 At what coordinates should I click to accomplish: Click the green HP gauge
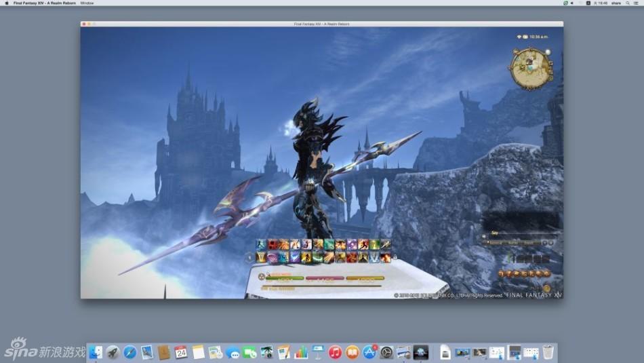pyautogui.click(x=285, y=278)
